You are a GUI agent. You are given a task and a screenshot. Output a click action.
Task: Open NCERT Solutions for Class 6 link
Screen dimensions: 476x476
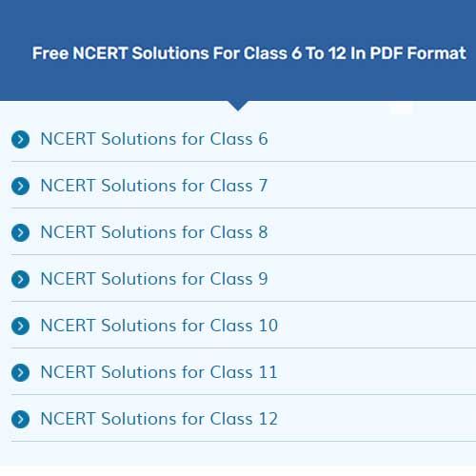154,139
